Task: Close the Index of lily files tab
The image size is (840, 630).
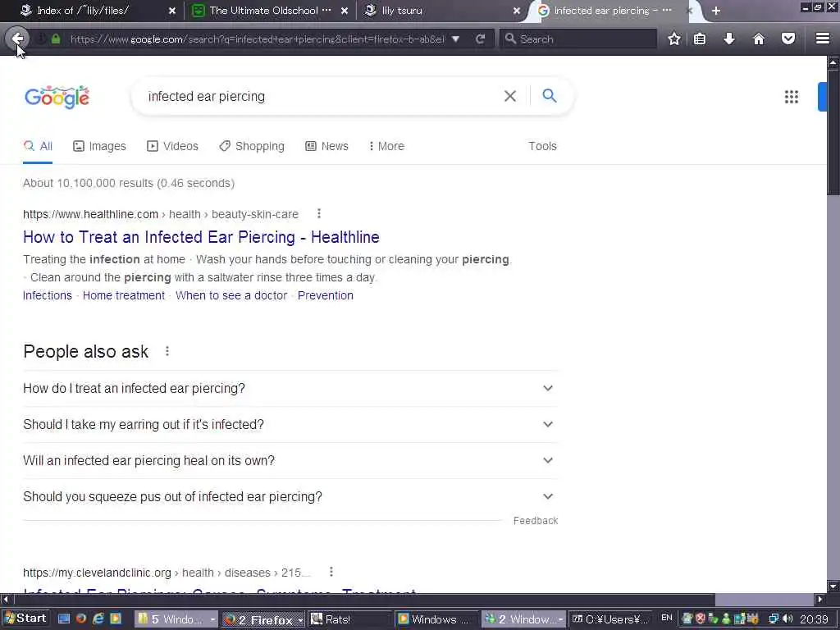Action: tap(172, 11)
